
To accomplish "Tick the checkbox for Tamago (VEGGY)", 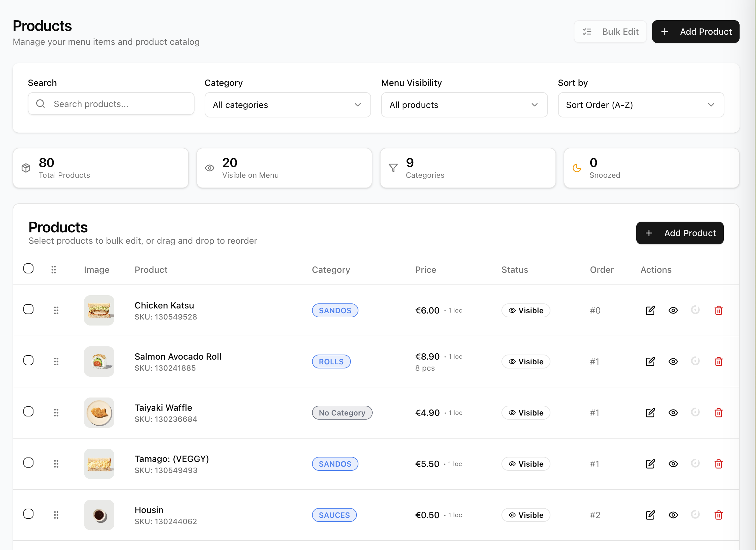I will [28, 462].
